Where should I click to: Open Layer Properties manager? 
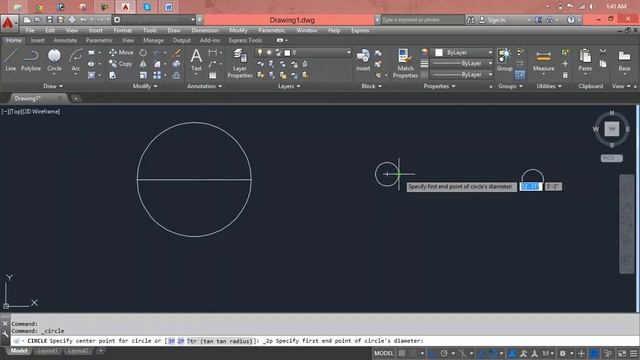coord(240,63)
